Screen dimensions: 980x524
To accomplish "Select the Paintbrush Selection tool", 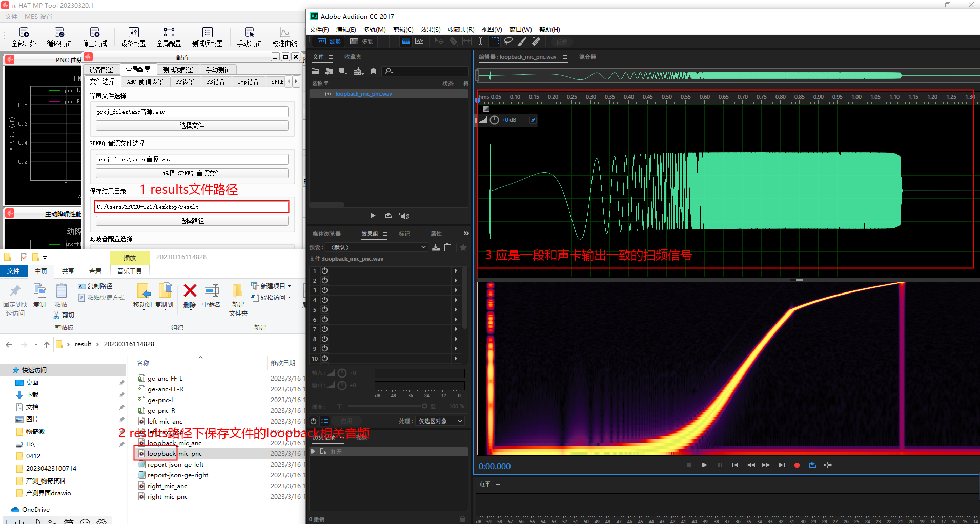I will (x=522, y=41).
